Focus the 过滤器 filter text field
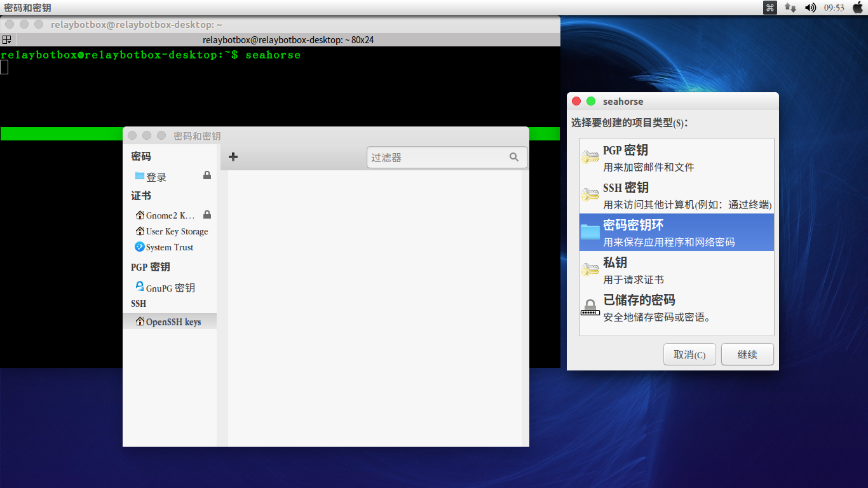This screenshot has height=488, width=868. 447,157
